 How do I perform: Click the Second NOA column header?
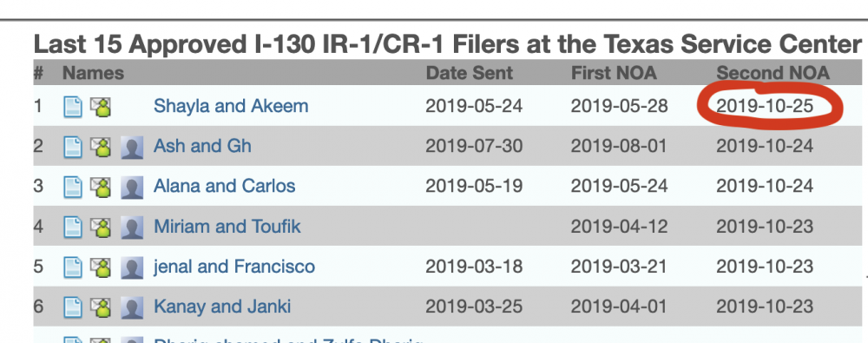773,73
